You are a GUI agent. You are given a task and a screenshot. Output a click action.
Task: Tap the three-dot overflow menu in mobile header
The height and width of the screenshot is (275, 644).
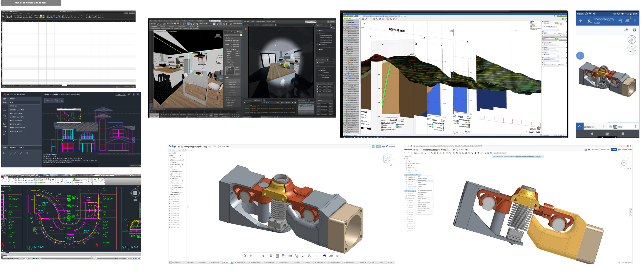[x=635, y=21]
